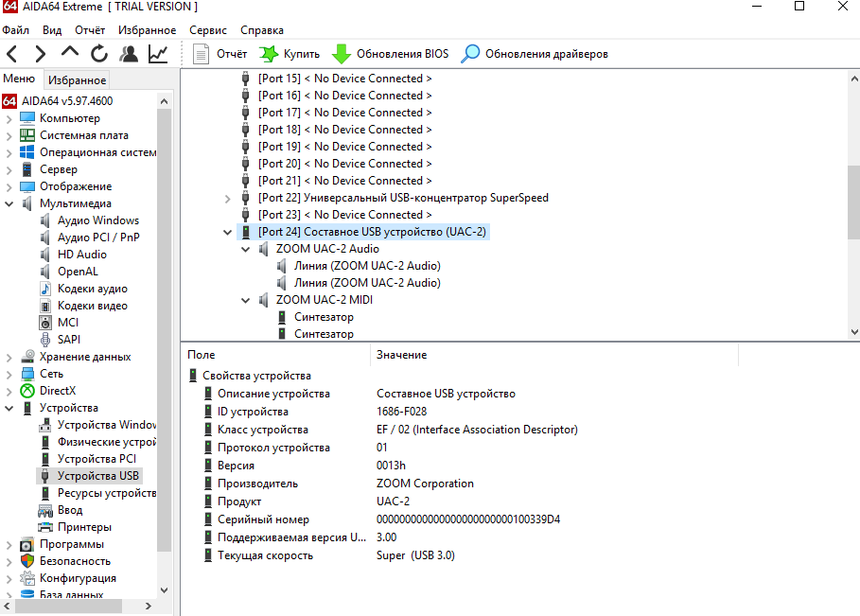Click the serial number value ending 100339D4

click(x=468, y=519)
